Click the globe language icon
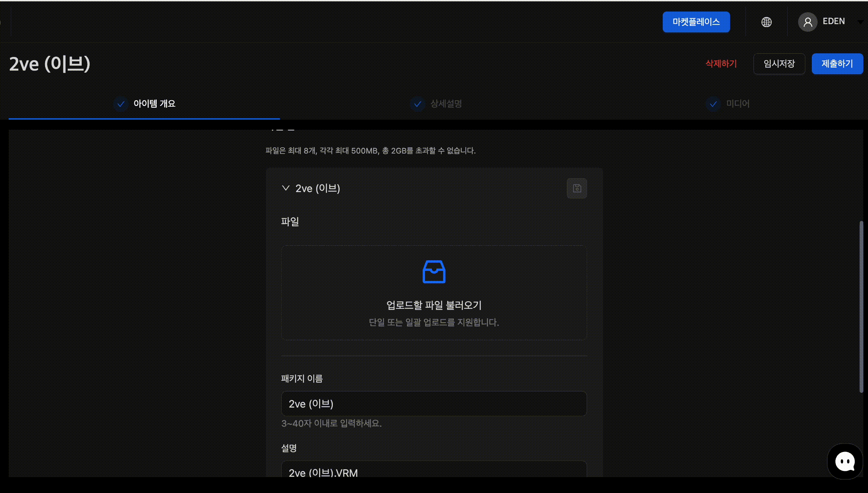Viewport: 868px width, 493px height. pyautogui.click(x=766, y=22)
